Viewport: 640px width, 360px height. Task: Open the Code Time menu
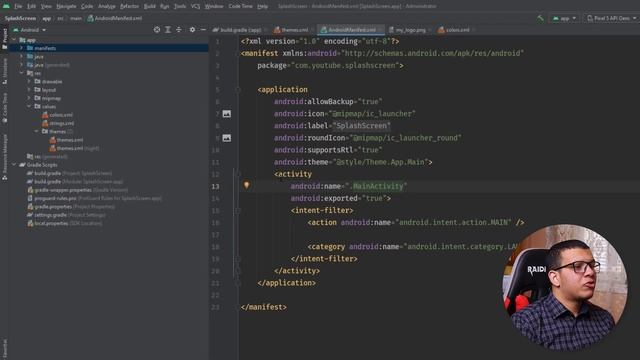[x=240, y=7]
